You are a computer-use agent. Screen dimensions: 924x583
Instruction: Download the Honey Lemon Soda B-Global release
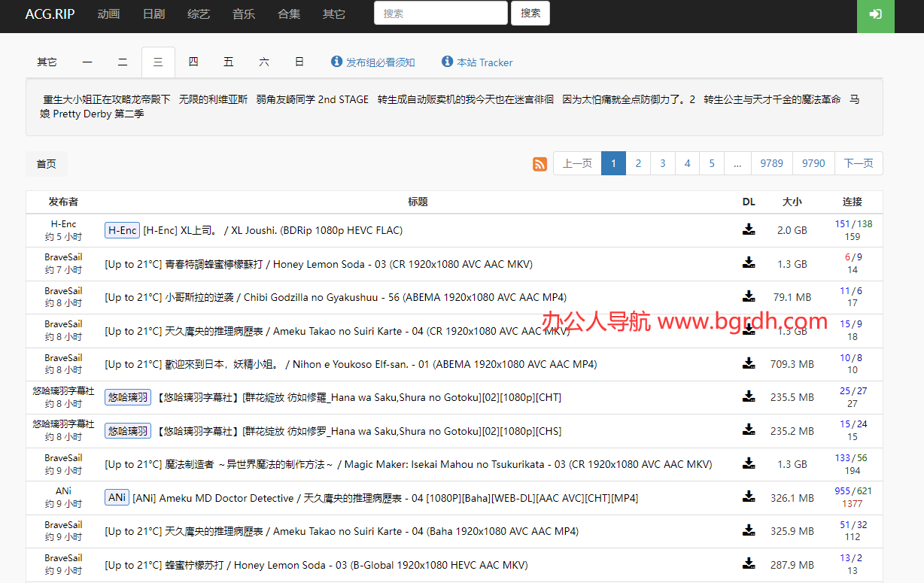749,564
